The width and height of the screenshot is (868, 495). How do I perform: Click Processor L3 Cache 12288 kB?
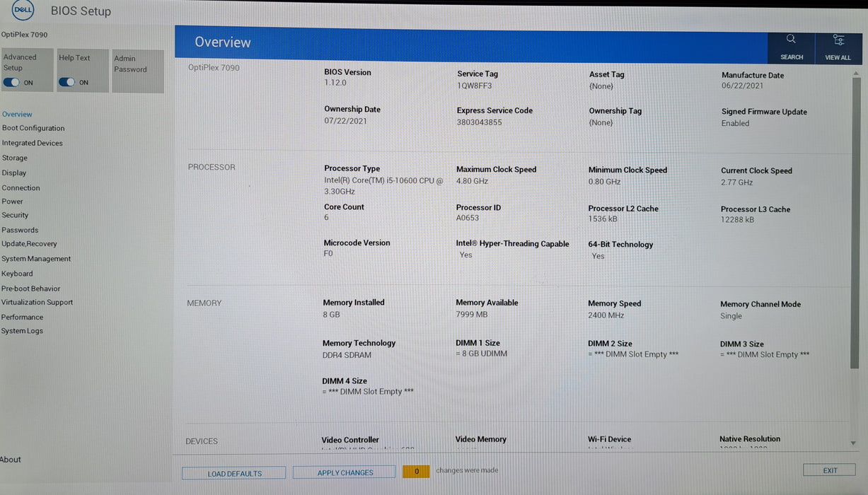[738, 220]
